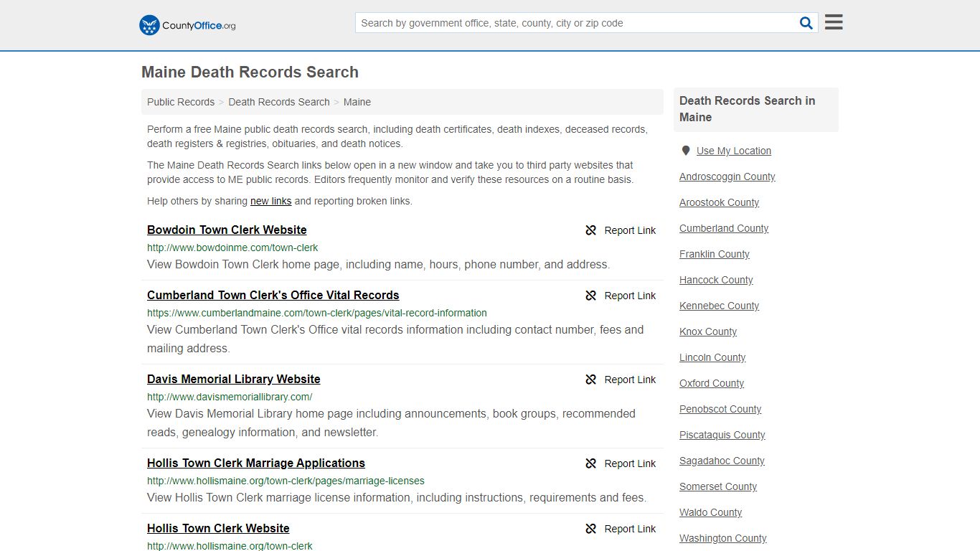Go to Public Records breadcrumb
Screen dimensions: 980x551
click(181, 102)
